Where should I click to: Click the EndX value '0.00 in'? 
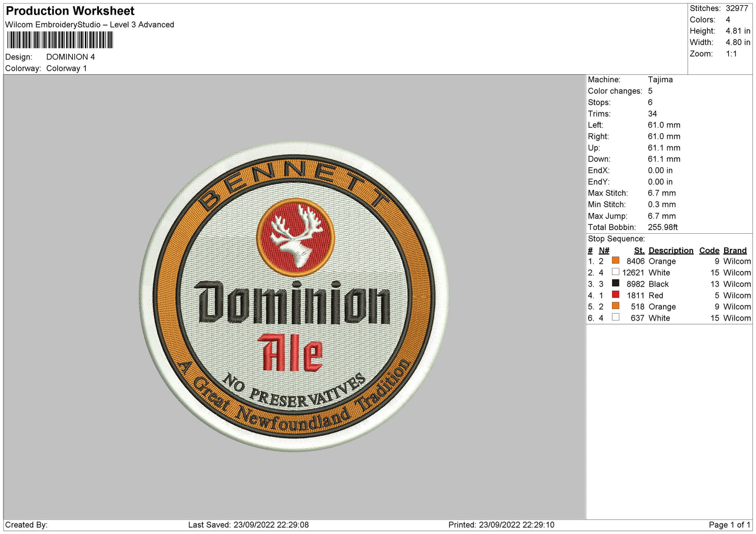[660, 171]
